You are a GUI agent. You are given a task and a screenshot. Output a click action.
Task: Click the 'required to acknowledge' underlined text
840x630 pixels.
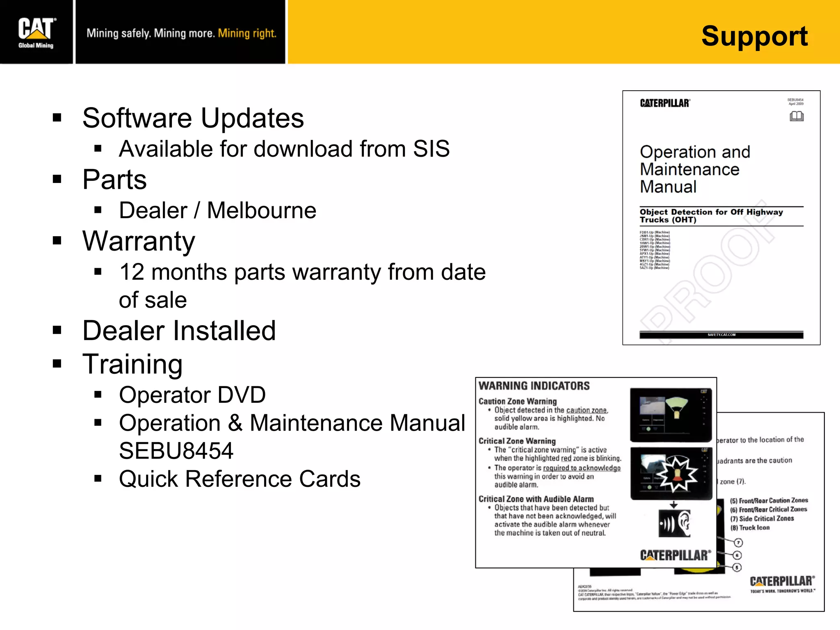(582, 468)
